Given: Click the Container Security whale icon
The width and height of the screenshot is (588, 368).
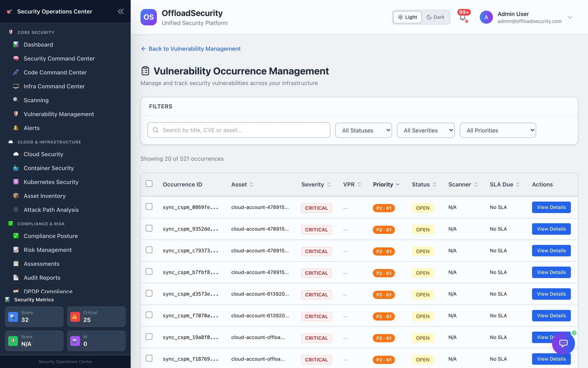Looking at the screenshot, I should (16, 168).
